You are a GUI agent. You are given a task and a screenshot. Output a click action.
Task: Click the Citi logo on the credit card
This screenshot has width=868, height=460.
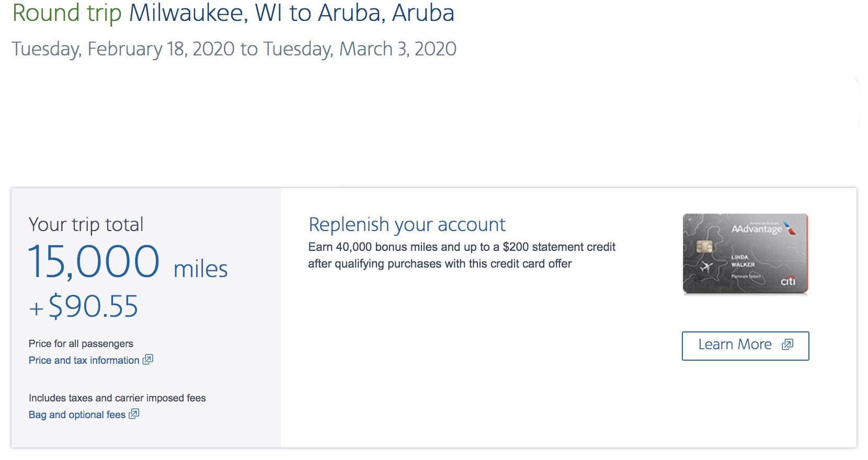pos(787,282)
